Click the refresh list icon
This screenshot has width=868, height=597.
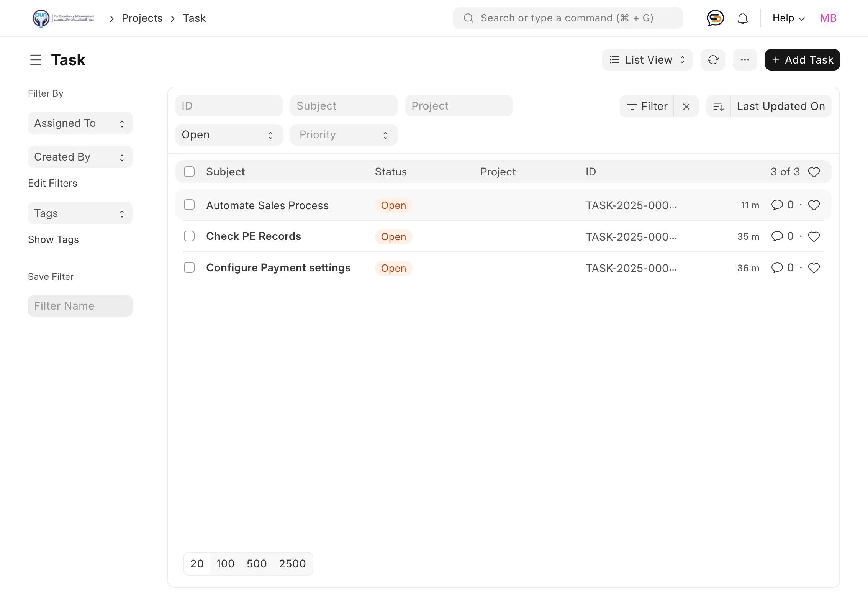pyautogui.click(x=712, y=60)
